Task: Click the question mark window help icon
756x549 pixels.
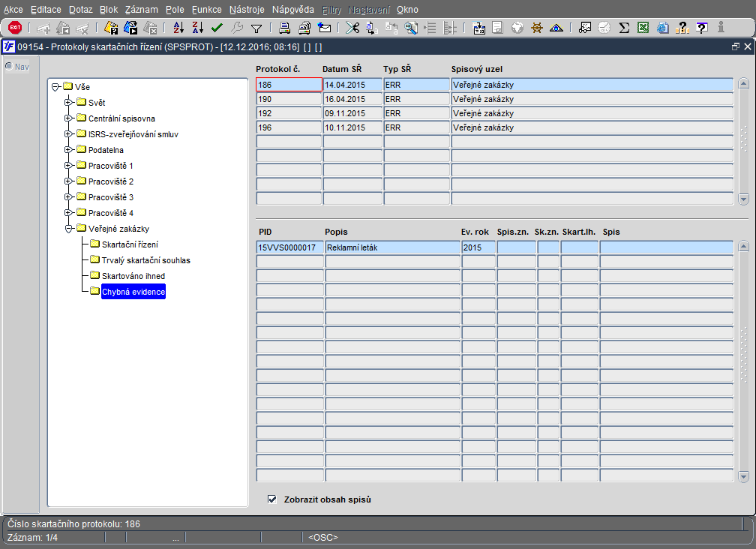Action: point(702,28)
